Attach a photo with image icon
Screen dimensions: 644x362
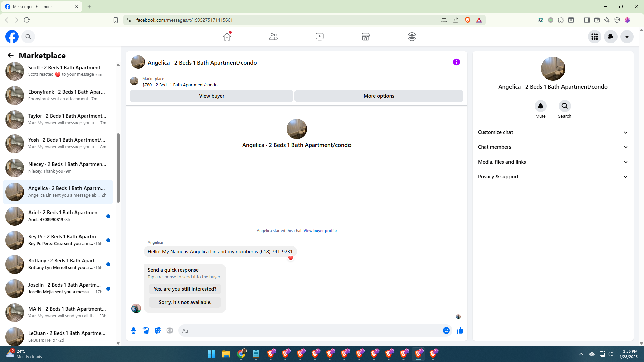(146, 330)
